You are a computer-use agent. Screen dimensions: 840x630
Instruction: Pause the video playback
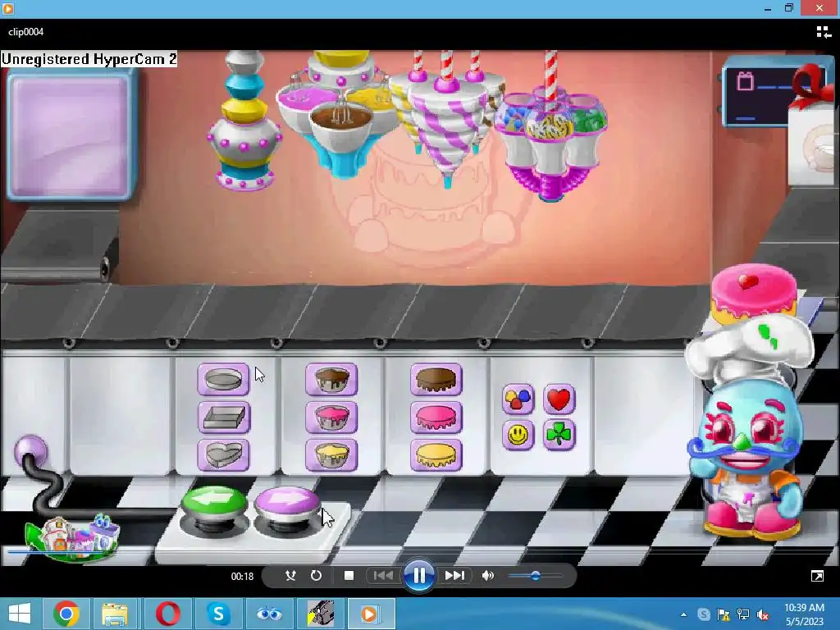click(x=419, y=576)
